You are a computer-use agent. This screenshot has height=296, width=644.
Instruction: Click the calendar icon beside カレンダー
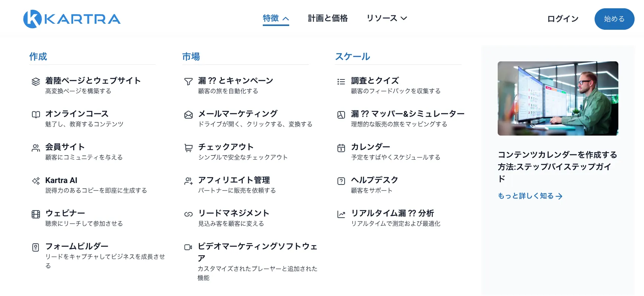(341, 148)
